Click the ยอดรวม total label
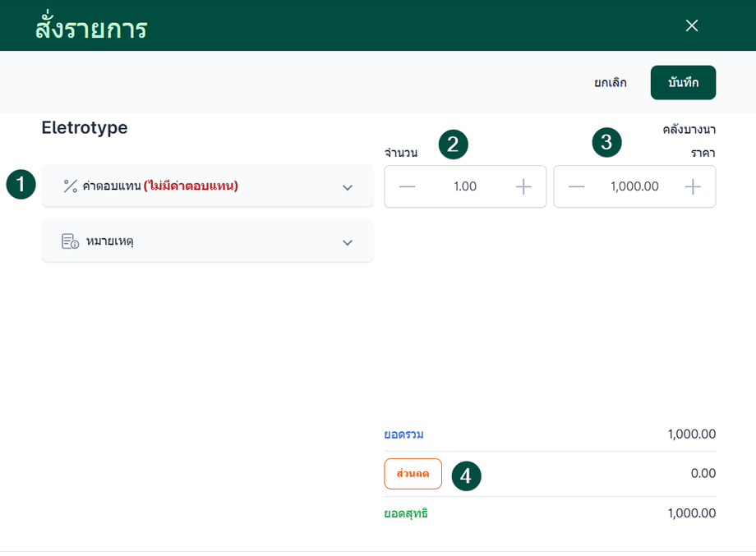 point(404,434)
